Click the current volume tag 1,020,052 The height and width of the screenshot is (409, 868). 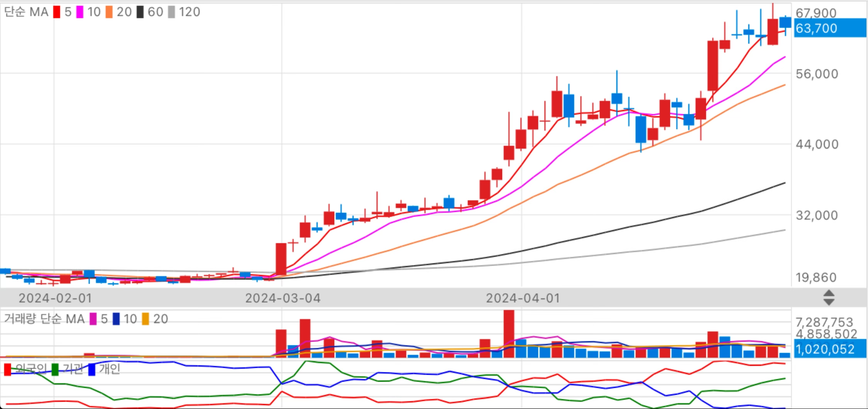pyautogui.click(x=830, y=349)
